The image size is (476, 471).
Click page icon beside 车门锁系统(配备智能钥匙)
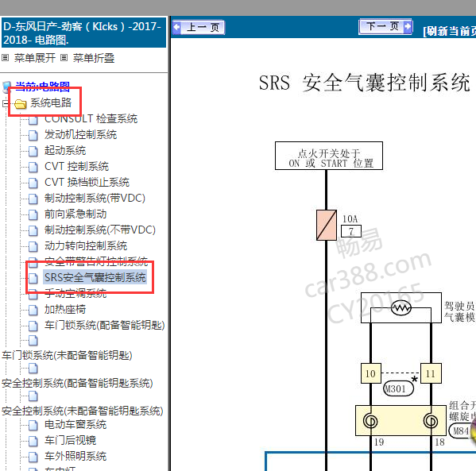[x=33, y=326]
